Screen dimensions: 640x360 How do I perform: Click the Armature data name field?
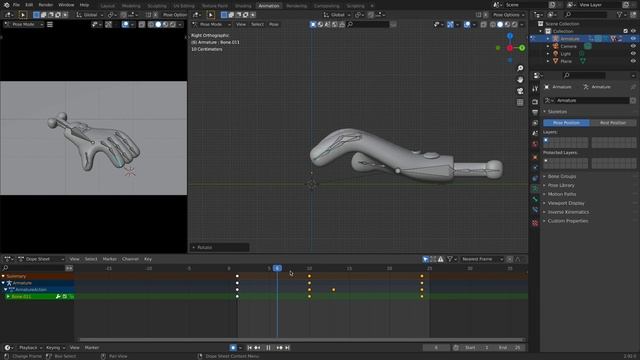tap(592, 100)
